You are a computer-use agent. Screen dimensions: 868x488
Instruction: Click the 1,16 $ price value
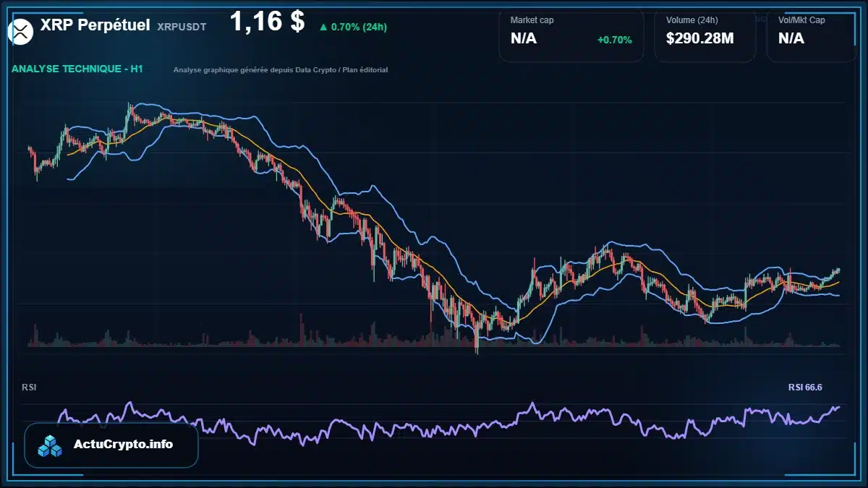click(267, 21)
